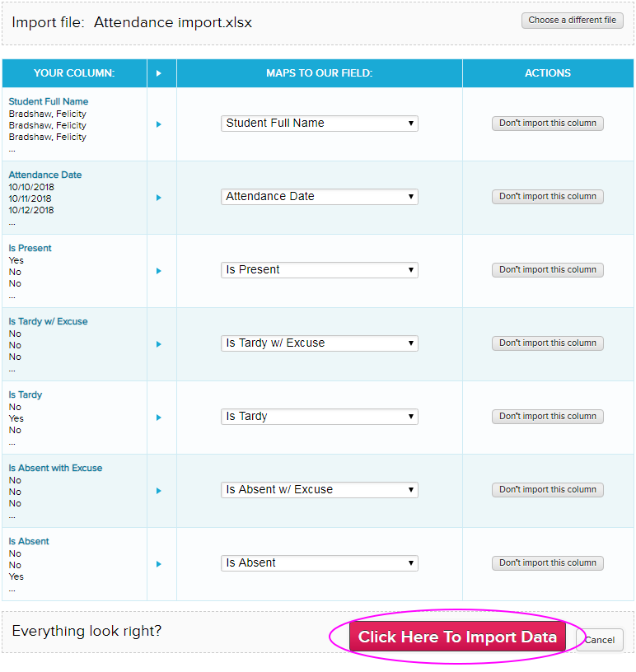Don't import the Is Absent column
This screenshot has width=636, height=672.
point(548,563)
